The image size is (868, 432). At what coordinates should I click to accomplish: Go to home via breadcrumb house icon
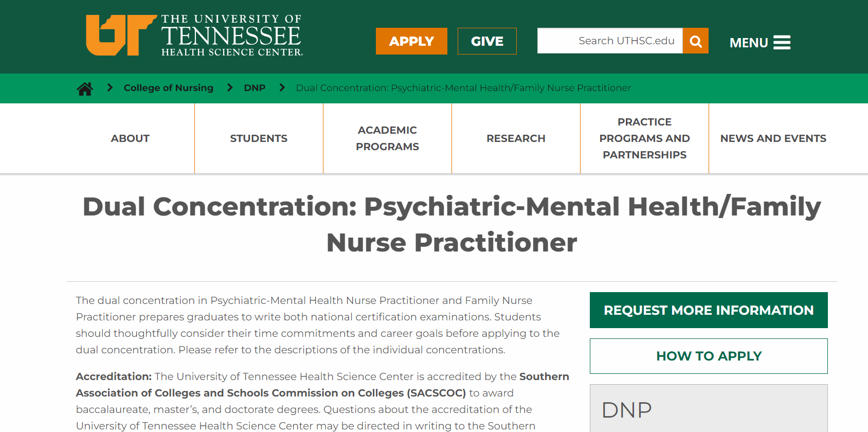click(x=85, y=88)
